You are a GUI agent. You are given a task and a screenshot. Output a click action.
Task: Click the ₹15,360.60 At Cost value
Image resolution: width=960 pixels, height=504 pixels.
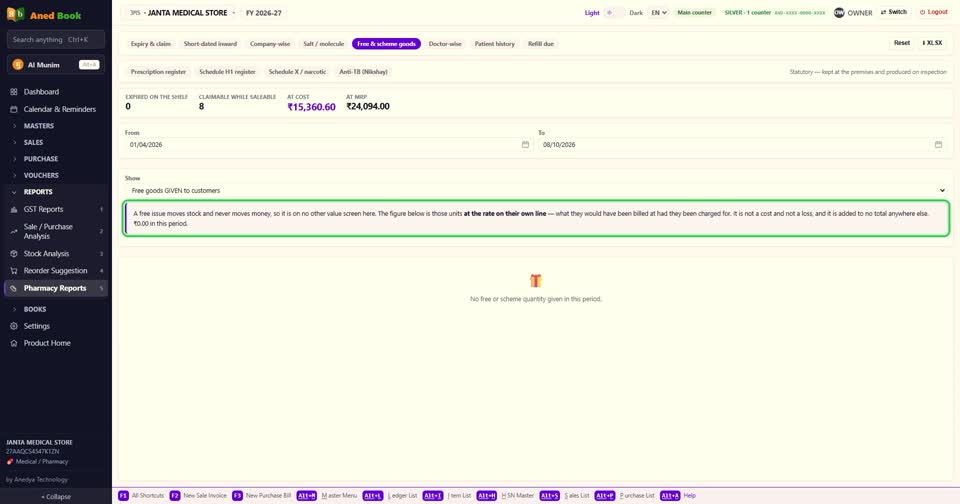311,107
